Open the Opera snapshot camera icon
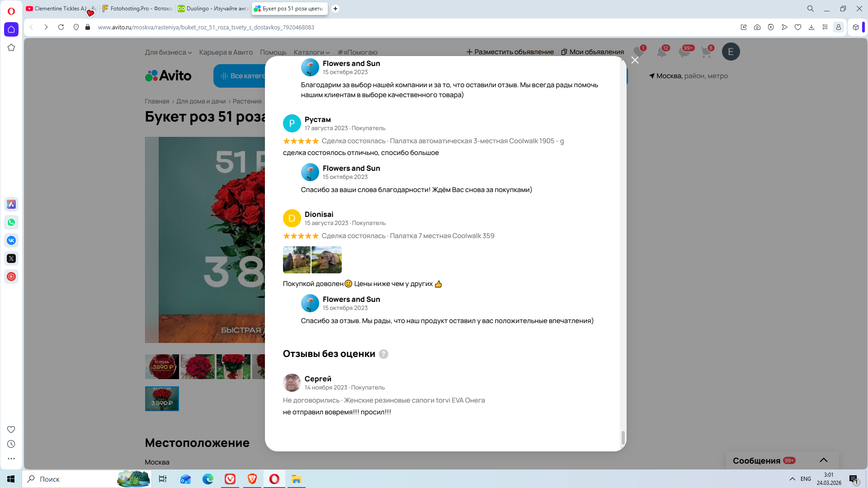 (x=757, y=27)
